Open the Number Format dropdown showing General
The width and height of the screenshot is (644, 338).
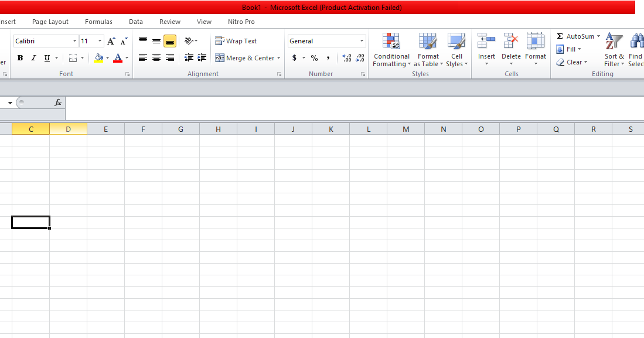pyautogui.click(x=362, y=40)
